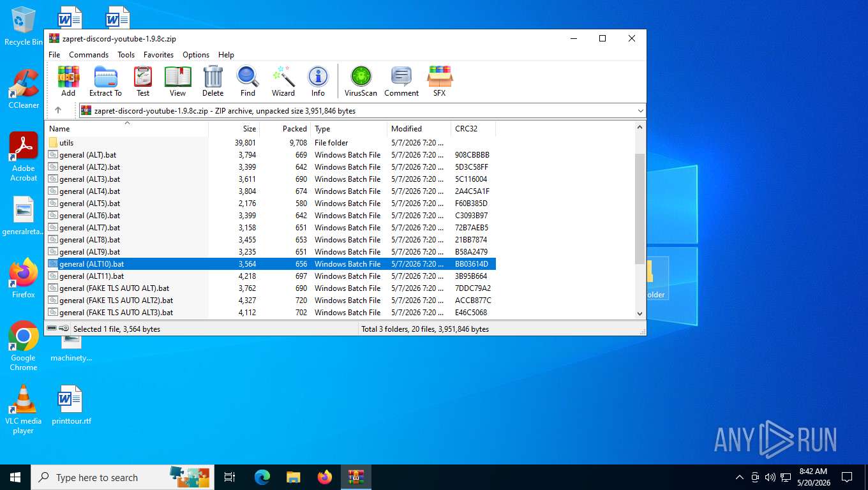
Task: Show hidden system tray icons
Action: click(740, 477)
